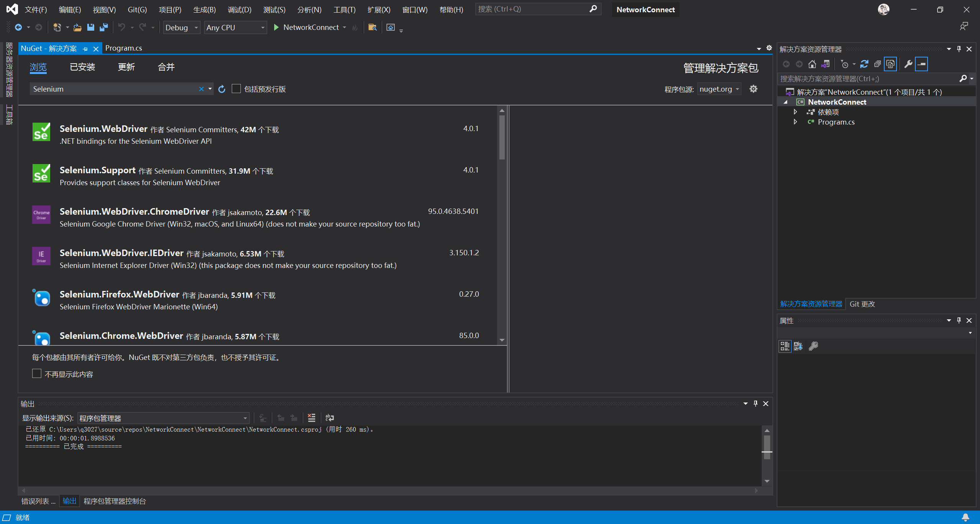Toggle Show All Files in Solution Explorer
The image size is (980, 524).
pos(890,64)
